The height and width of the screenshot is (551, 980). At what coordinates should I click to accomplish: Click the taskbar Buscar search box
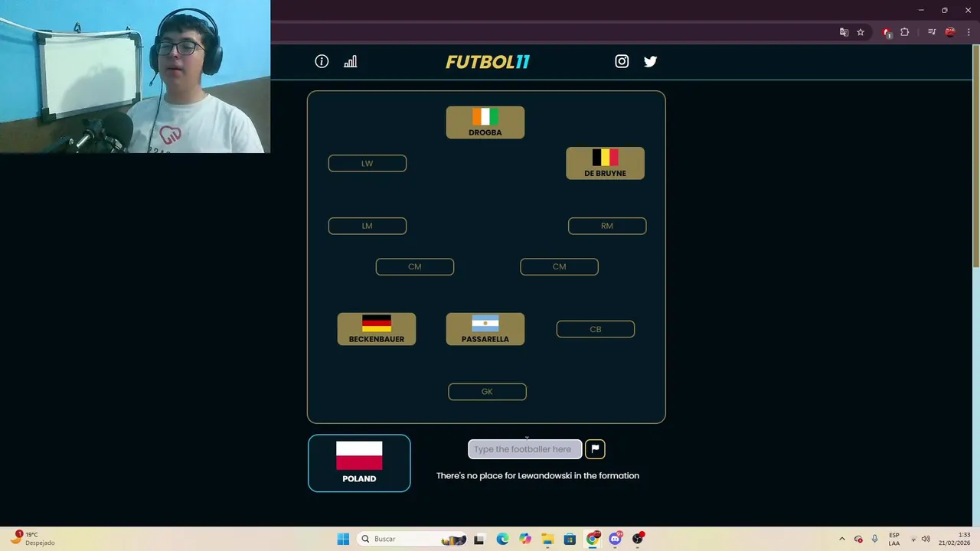coord(412,539)
